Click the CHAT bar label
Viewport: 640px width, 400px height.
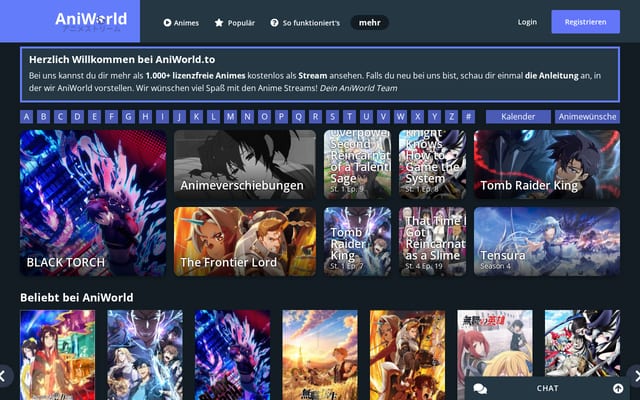click(547, 388)
